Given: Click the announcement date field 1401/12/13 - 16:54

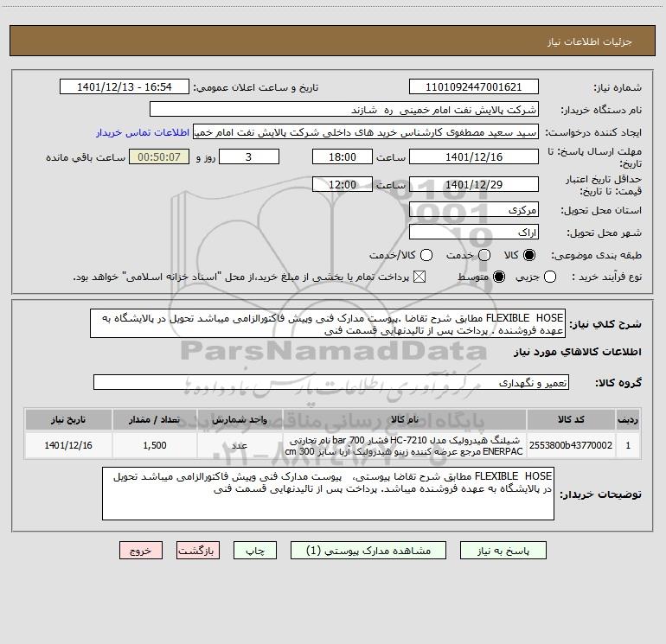Looking at the screenshot, I should coord(125,87).
